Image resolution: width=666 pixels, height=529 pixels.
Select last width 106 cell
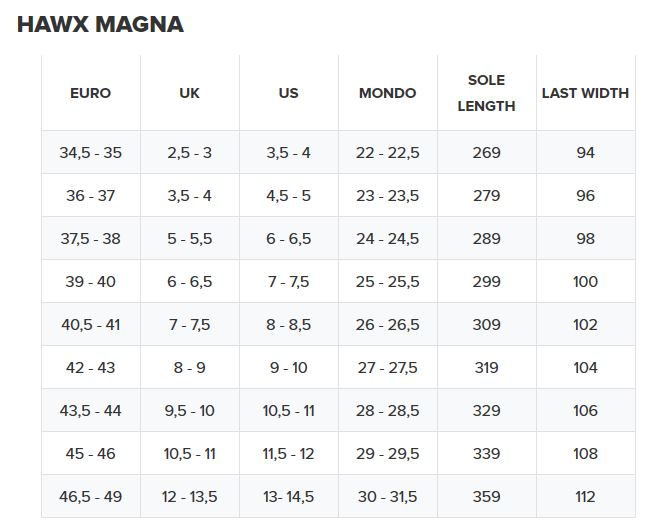(585, 411)
